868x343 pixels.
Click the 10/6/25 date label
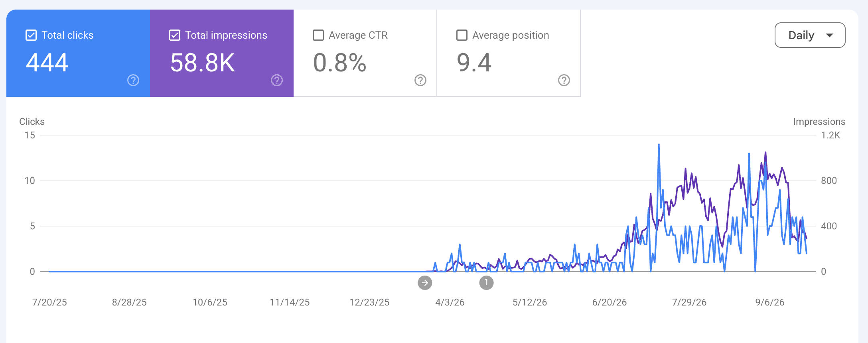(x=210, y=302)
